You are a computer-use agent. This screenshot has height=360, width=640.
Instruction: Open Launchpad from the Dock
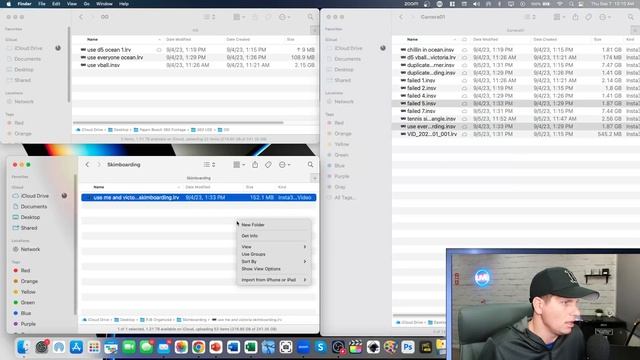93,347
